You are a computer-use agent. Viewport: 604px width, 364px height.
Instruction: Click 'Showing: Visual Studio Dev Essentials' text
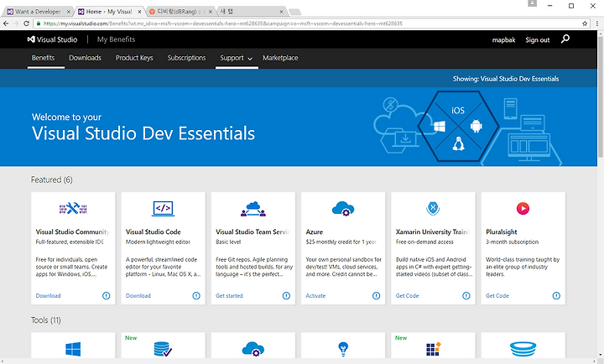click(x=505, y=79)
